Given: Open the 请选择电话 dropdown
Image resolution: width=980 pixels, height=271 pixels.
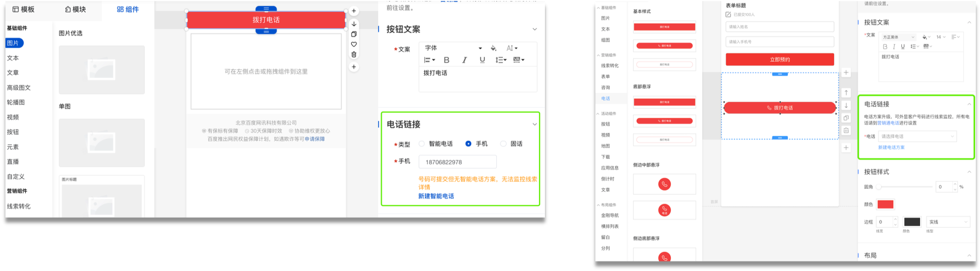Looking at the screenshot, I should (x=916, y=137).
